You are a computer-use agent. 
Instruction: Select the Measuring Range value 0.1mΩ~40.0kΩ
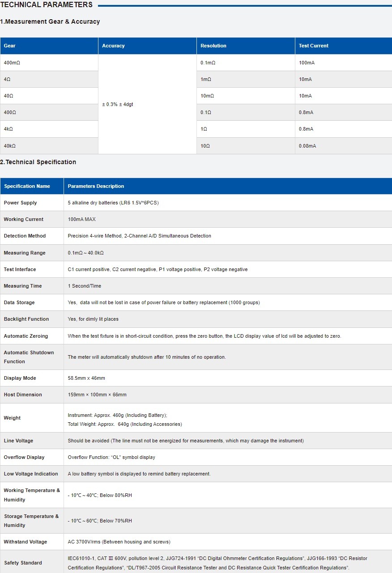pos(86,253)
